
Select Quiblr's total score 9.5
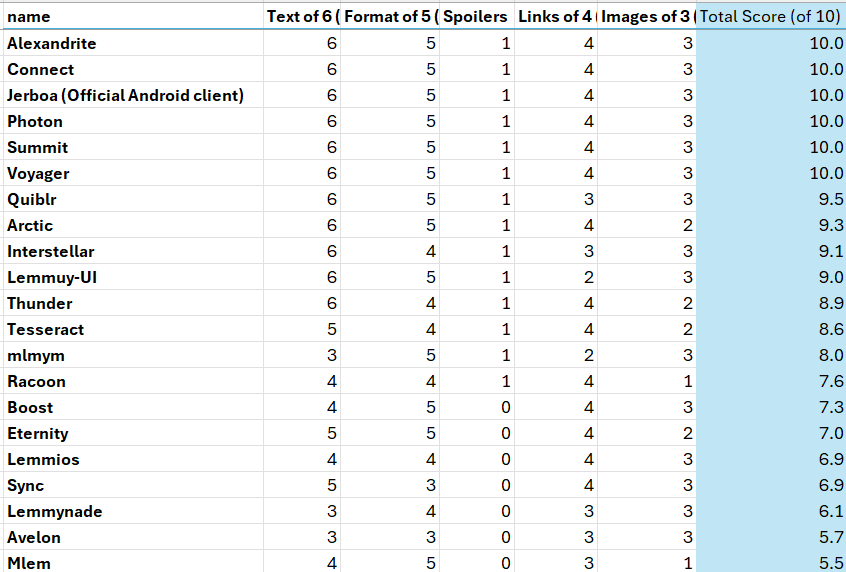pos(771,199)
